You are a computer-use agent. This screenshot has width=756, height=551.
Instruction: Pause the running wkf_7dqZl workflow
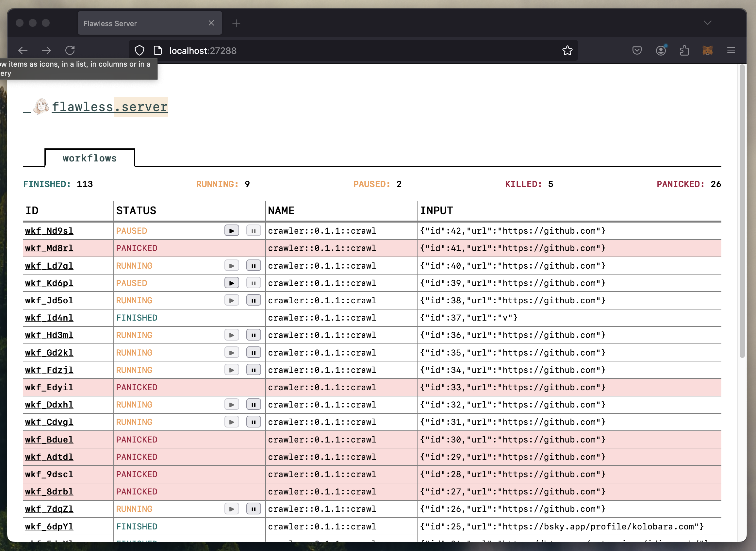[253, 509]
